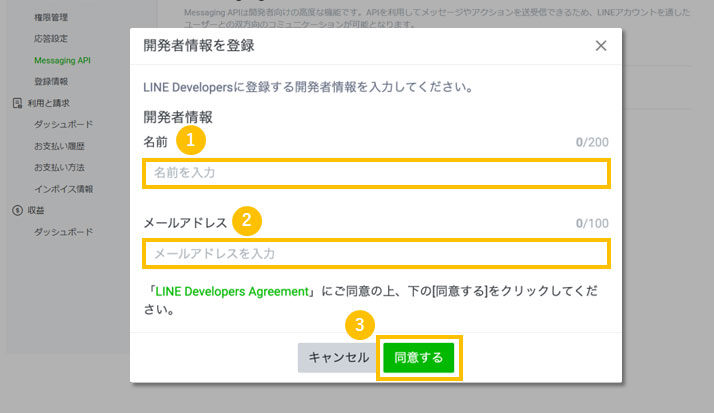
Task: Open お支払い方法 sidebar entry
Action: (58, 167)
